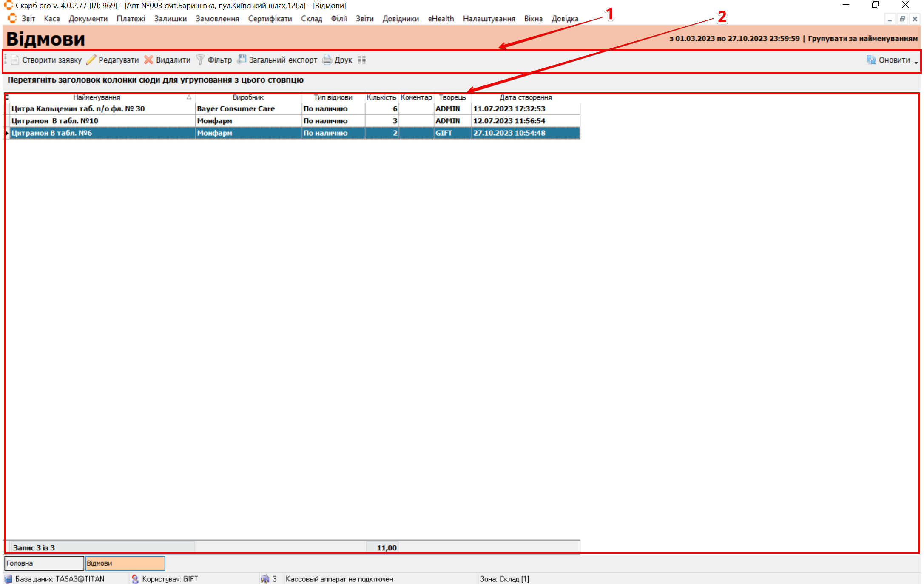Click the Користувач GIFT status icon
The height and width of the screenshot is (584, 924).
[135, 579]
